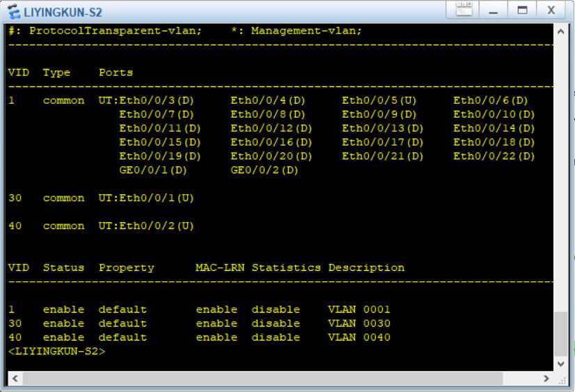This screenshot has height=392, width=575.
Task: Click port 'Eth0/0/18(D)' entry
Action: pyautogui.click(x=494, y=142)
